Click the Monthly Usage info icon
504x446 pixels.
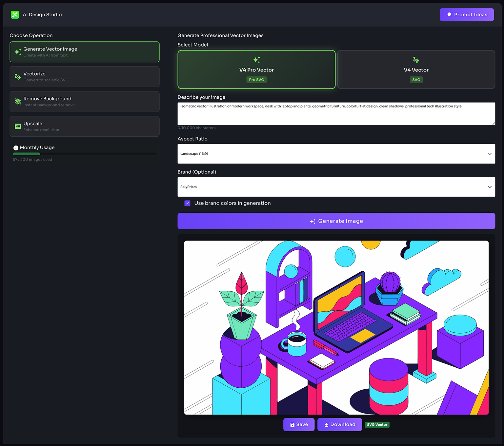[x=16, y=147]
